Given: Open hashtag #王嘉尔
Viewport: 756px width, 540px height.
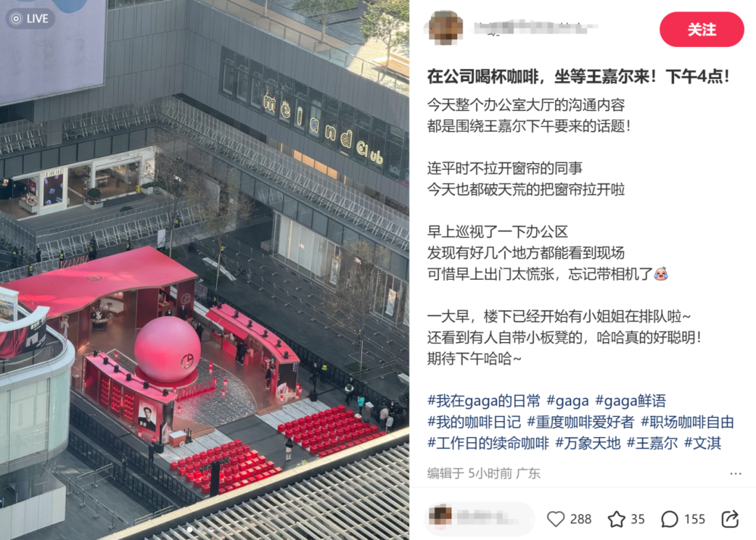Looking at the screenshot, I should pyautogui.click(x=652, y=443).
